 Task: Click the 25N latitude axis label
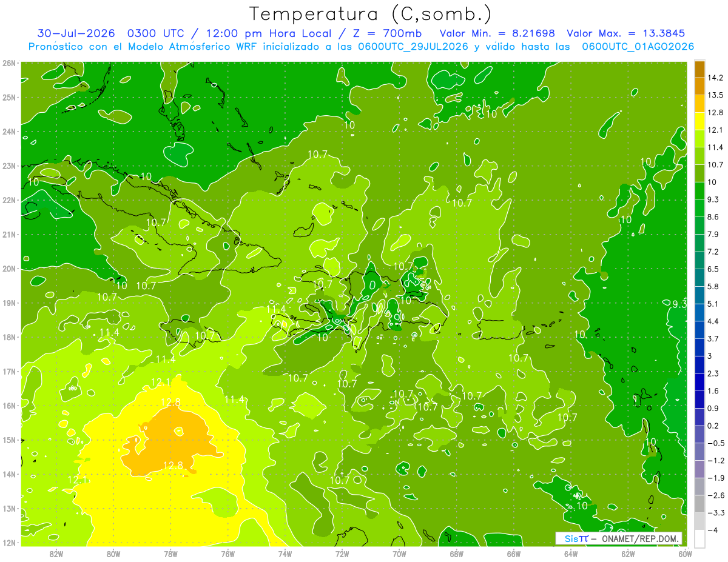(9, 97)
